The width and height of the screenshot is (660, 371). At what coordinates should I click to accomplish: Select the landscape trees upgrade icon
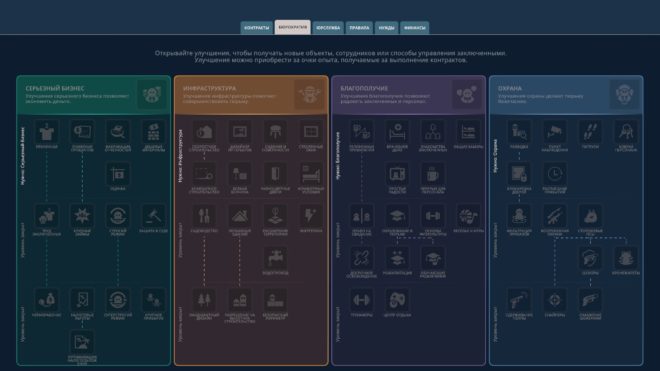point(204,300)
